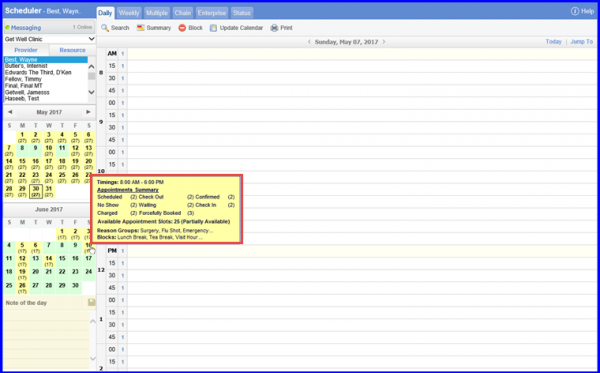Open the appointment Summary

click(x=154, y=28)
